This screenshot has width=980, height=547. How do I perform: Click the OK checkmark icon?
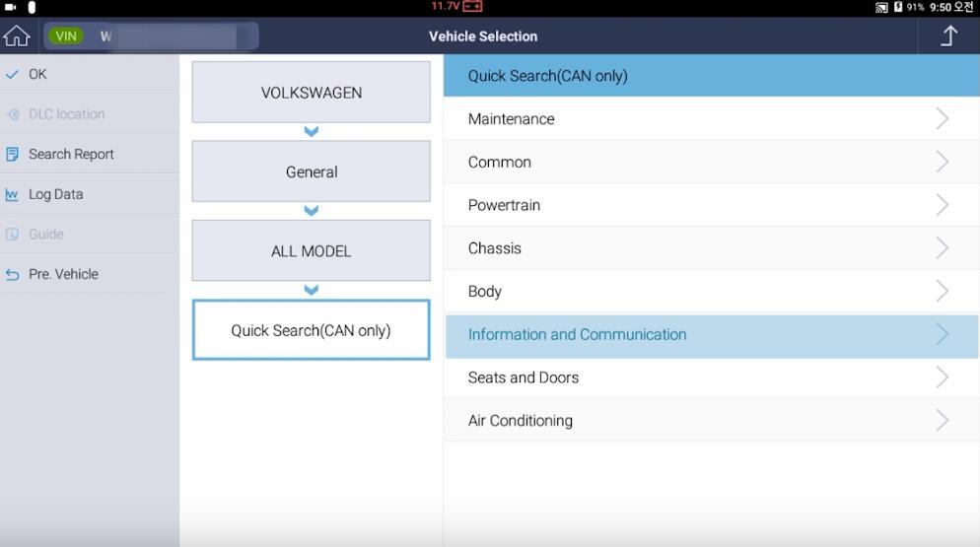[13, 75]
